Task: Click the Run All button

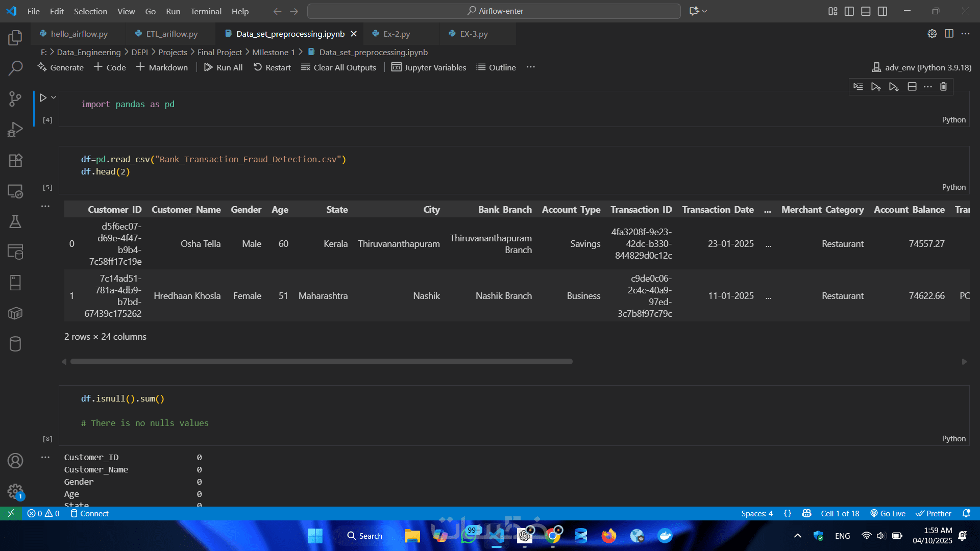Action: click(x=224, y=67)
